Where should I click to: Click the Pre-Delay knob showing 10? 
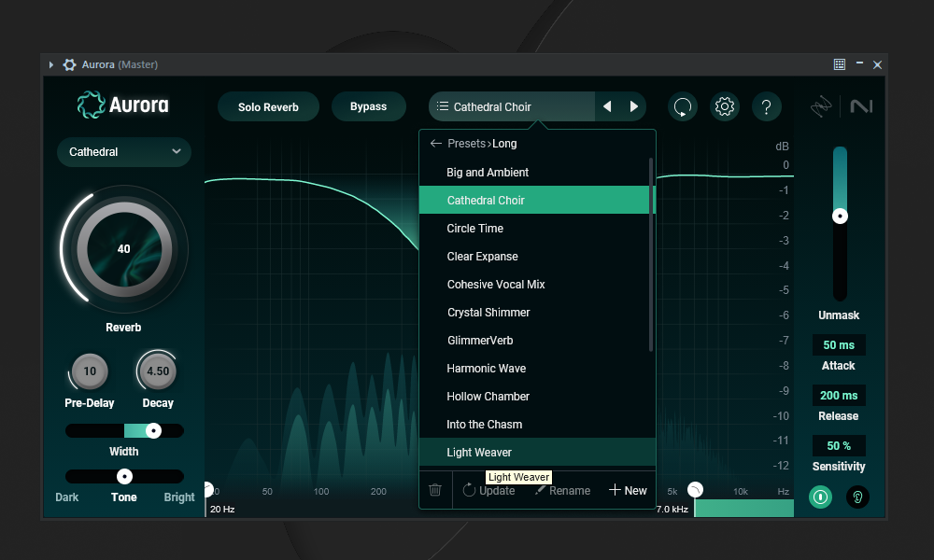(90, 371)
